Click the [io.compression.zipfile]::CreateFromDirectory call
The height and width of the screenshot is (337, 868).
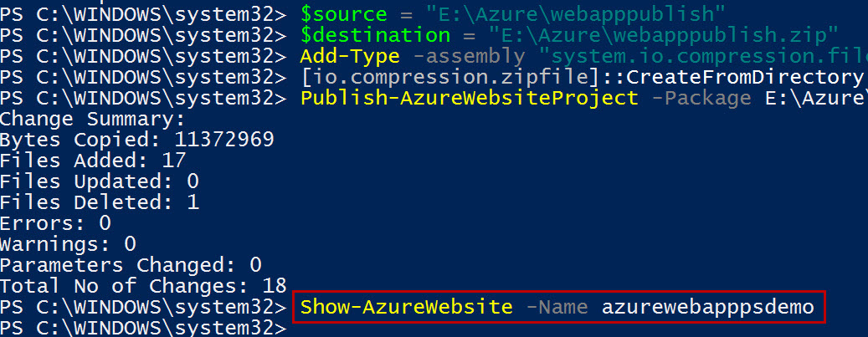click(x=584, y=78)
